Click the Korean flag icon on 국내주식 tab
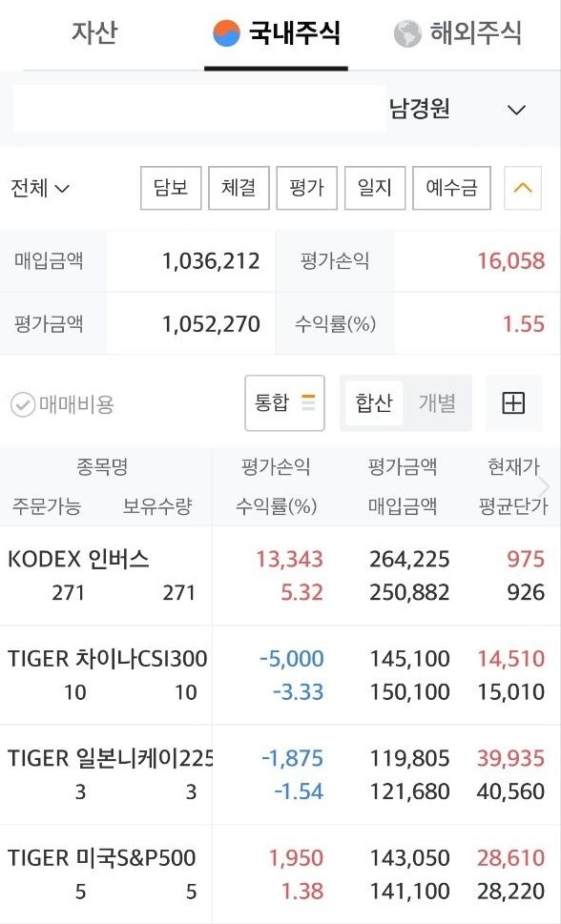The image size is (561, 924). pyautogui.click(x=226, y=33)
